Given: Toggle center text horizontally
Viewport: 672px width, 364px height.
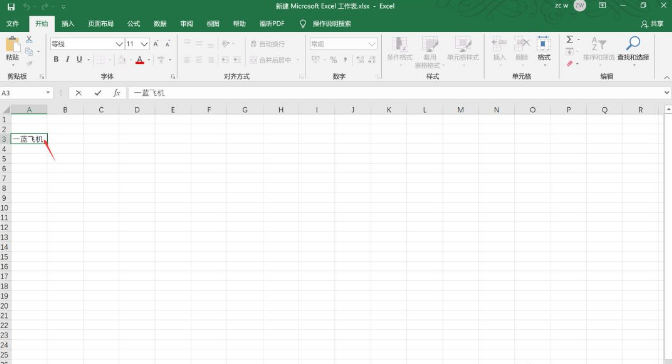Looking at the screenshot, I should pos(199,60).
